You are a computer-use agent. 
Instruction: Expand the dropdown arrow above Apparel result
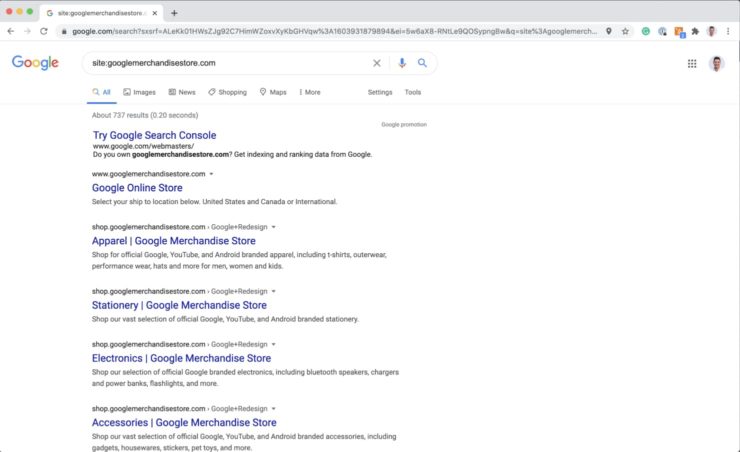point(273,227)
